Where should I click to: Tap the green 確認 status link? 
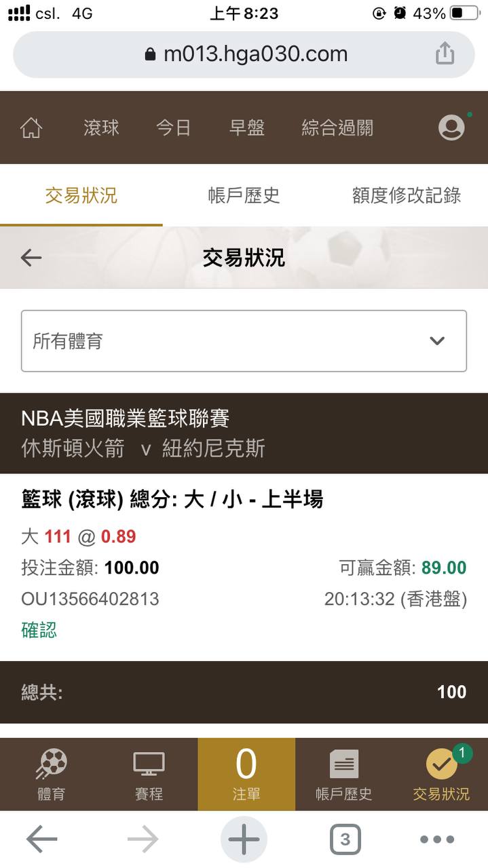(39, 630)
